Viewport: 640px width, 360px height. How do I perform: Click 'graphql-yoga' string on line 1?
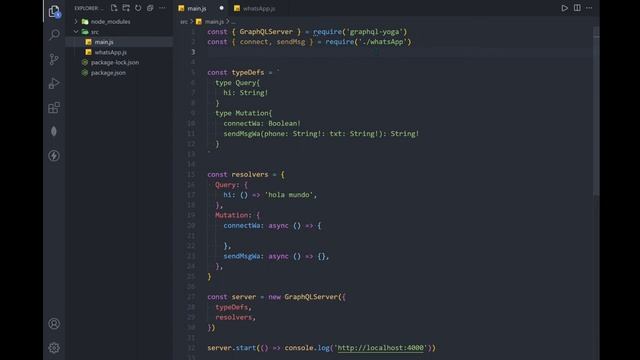point(376,31)
